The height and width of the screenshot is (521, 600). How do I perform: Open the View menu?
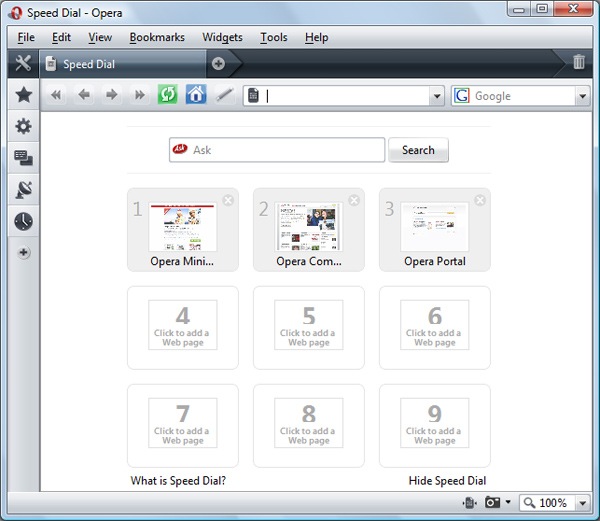pos(100,37)
